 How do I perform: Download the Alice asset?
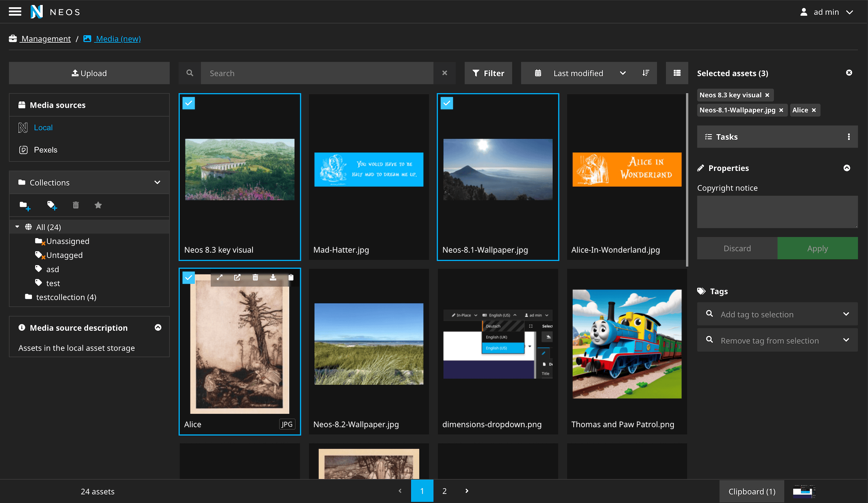(273, 278)
